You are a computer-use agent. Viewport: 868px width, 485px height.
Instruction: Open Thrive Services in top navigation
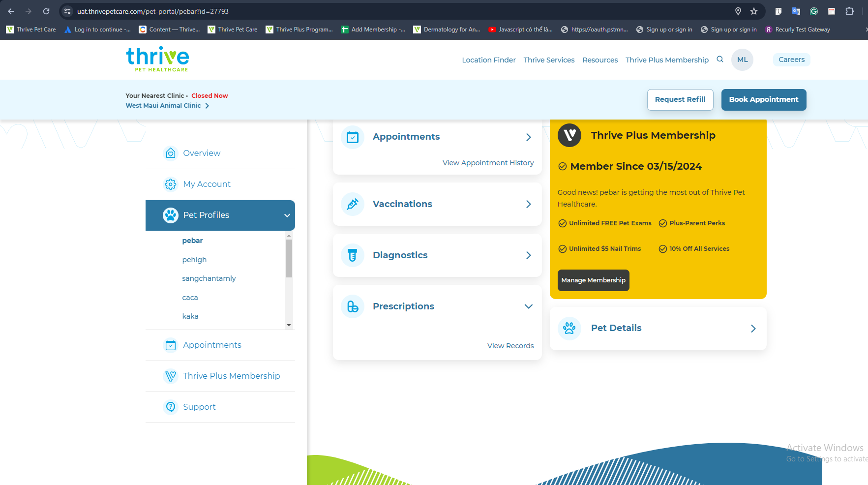tap(549, 60)
